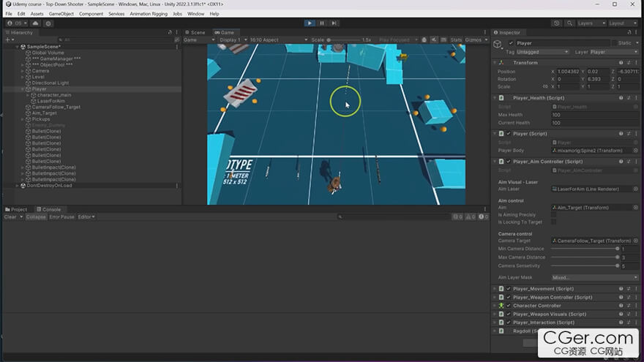The image size is (644, 362).
Task: Open the Display 1 dropdown
Action: click(x=233, y=39)
